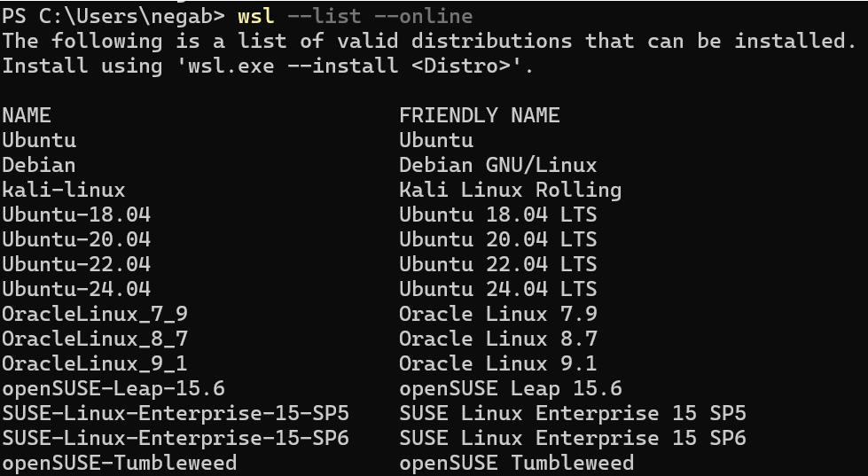This screenshot has height=476, width=868.
Task: Select the SUSE-Linux-Enterprise-15-SP5 name
Action: (176, 413)
